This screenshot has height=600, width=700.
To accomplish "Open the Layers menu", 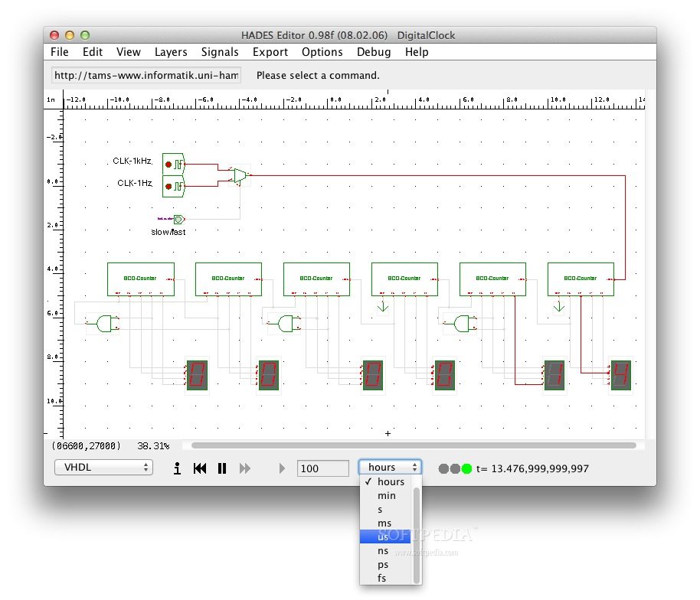I will pyautogui.click(x=171, y=52).
